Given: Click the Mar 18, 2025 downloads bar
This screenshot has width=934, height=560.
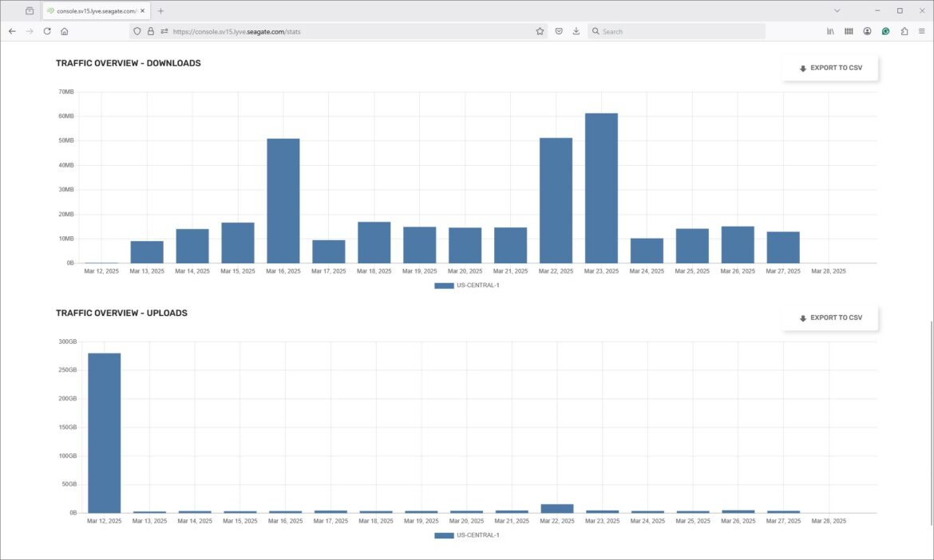Looking at the screenshot, I should point(374,243).
